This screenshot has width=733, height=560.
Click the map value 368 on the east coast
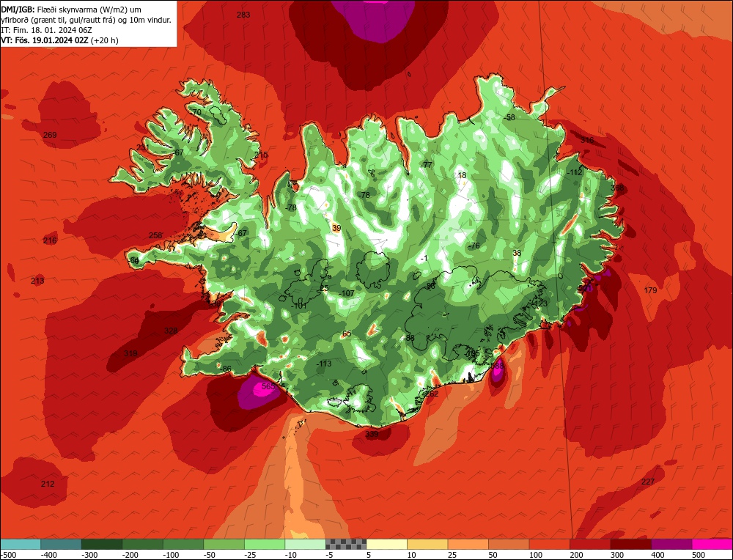pyautogui.click(x=617, y=188)
